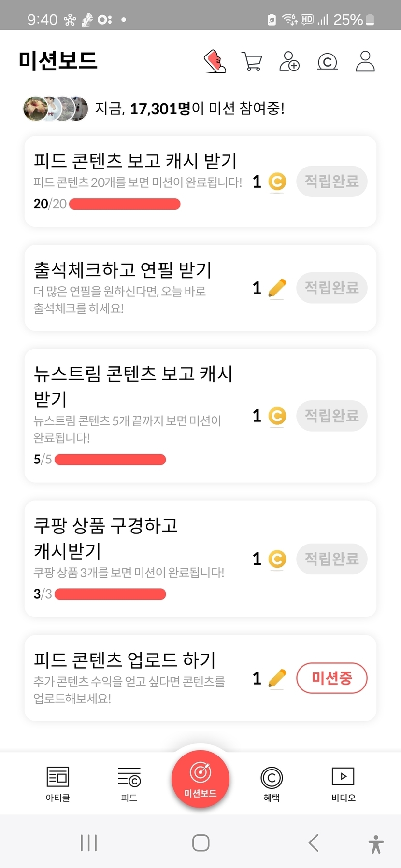Tap 적립완료 on 뉴스트림 콘텐츠 mission

tap(331, 416)
